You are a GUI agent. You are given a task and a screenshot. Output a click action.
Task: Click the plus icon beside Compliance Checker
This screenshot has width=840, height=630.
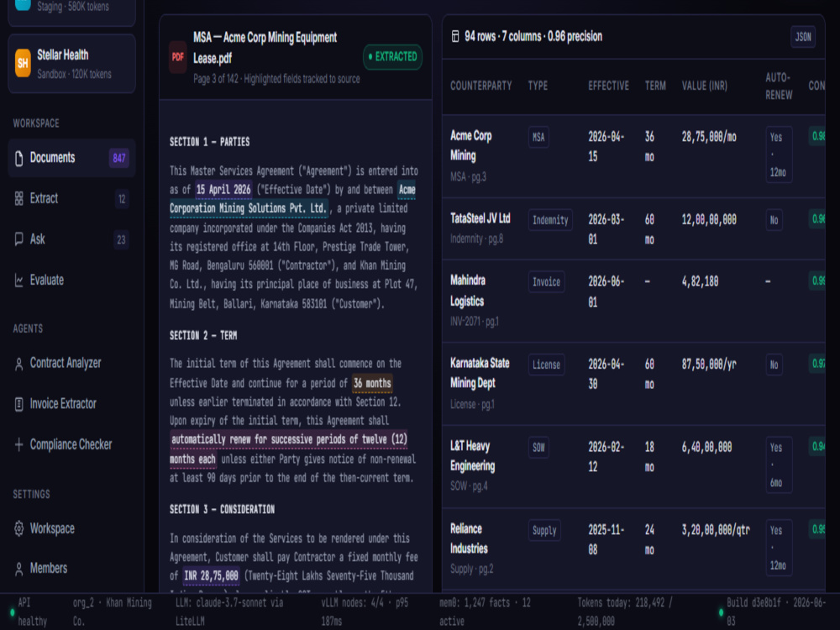point(18,444)
